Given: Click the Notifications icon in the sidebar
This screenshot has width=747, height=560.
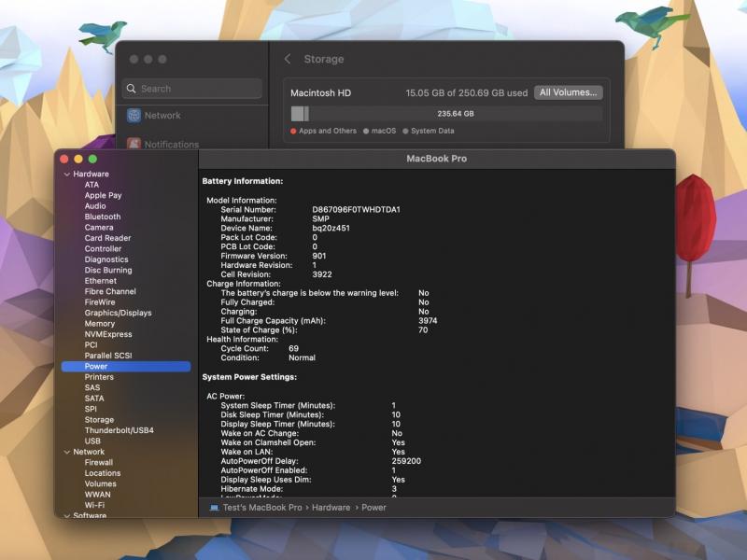Looking at the screenshot, I should [x=134, y=144].
